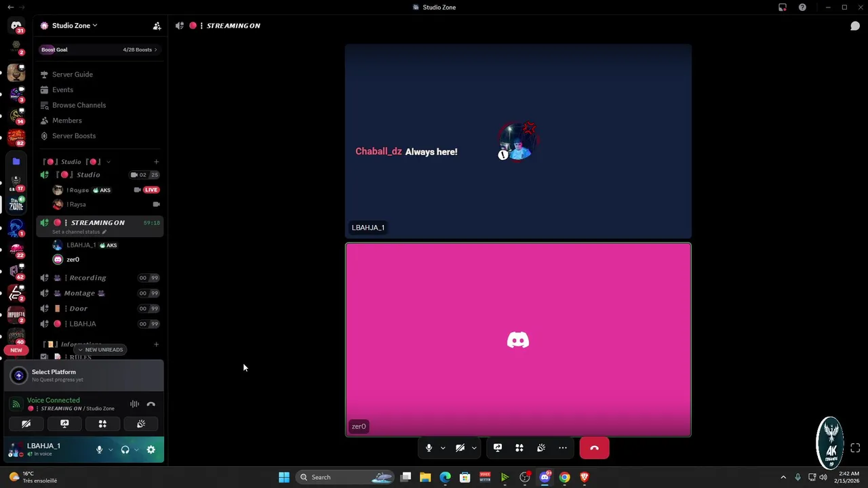Screen dimensions: 868x488
Task: Focus LBAHJA_1 video tile
Action: tap(518, 142)
